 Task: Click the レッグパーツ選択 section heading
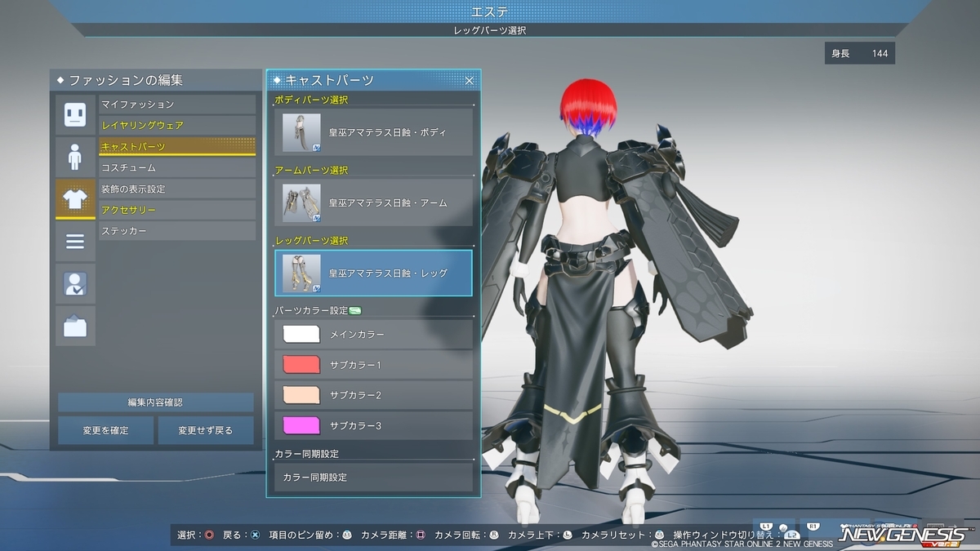[x=311, y=240]
